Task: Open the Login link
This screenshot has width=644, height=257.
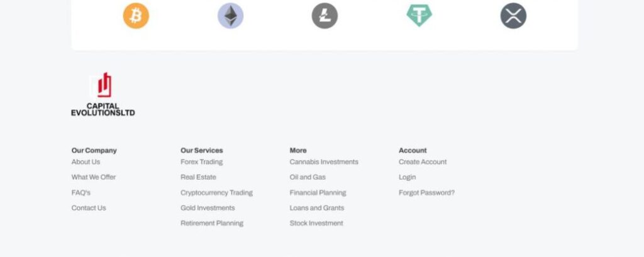Action: click(407, 177)
